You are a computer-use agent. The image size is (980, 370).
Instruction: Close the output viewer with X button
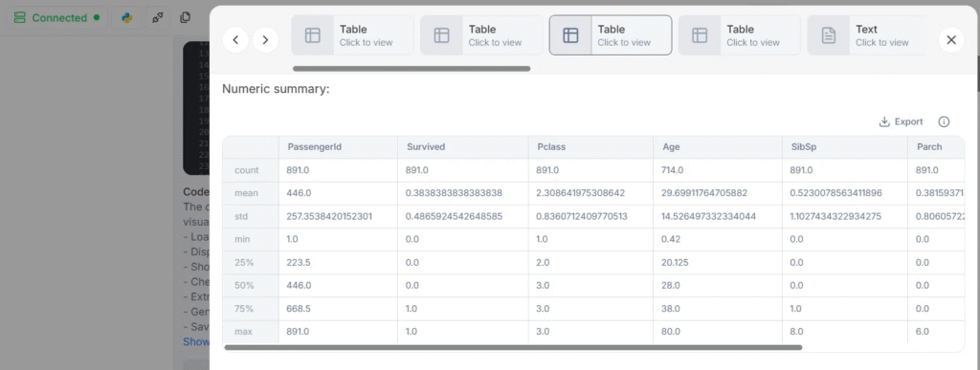[951, 40]
